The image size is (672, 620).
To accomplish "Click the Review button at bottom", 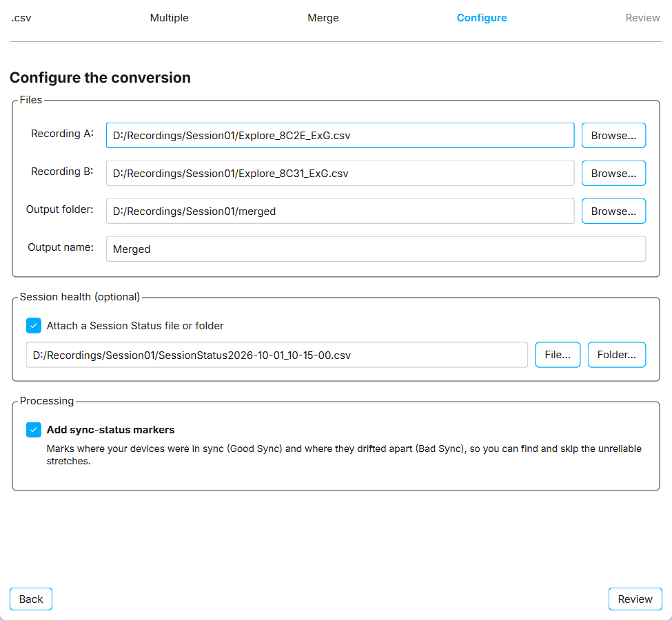I will pos(635,599).
